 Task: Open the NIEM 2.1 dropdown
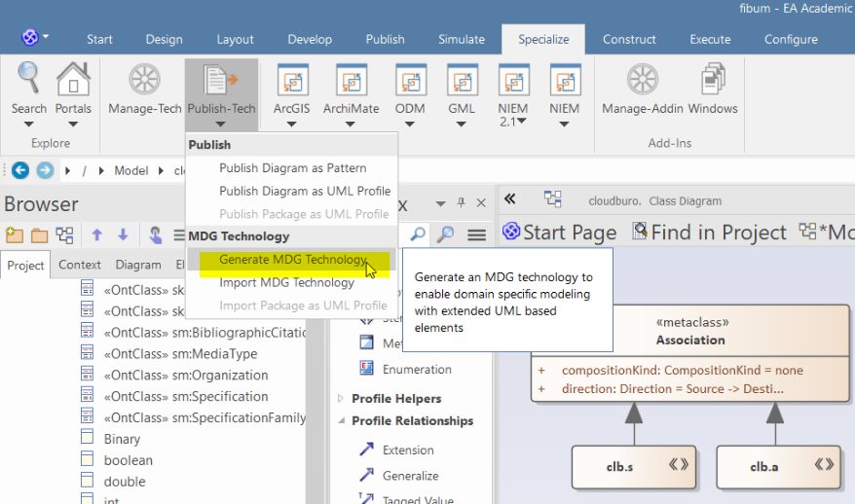click(523, 122)
